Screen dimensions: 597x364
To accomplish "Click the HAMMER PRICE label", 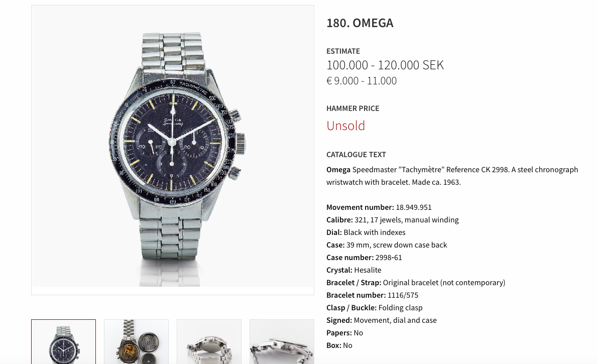I will (352, 108).
